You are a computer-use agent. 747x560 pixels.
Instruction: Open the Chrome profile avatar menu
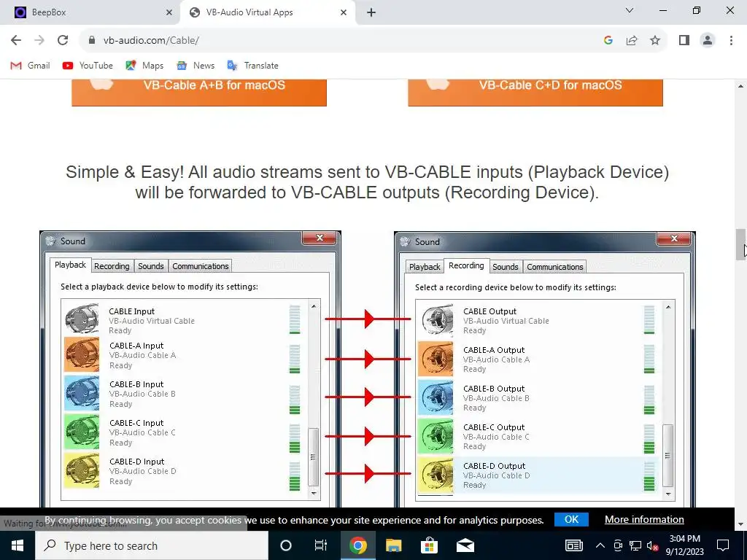tap(708, 40)
